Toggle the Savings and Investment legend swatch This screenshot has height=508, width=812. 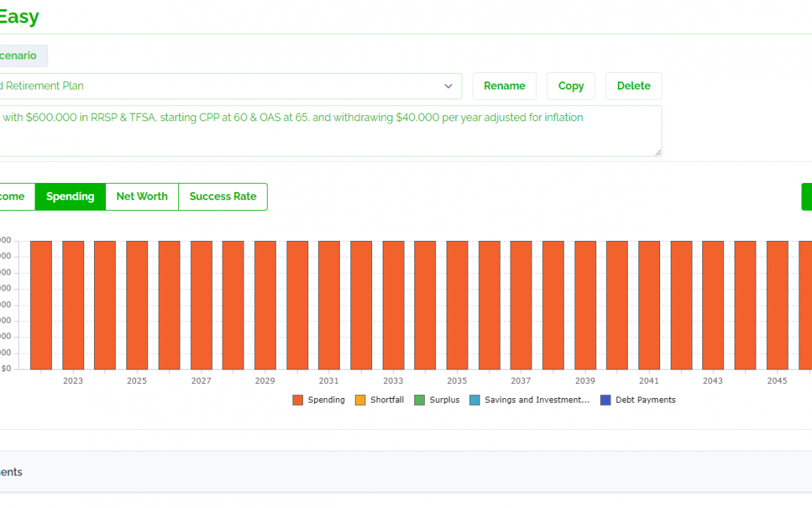474,400
